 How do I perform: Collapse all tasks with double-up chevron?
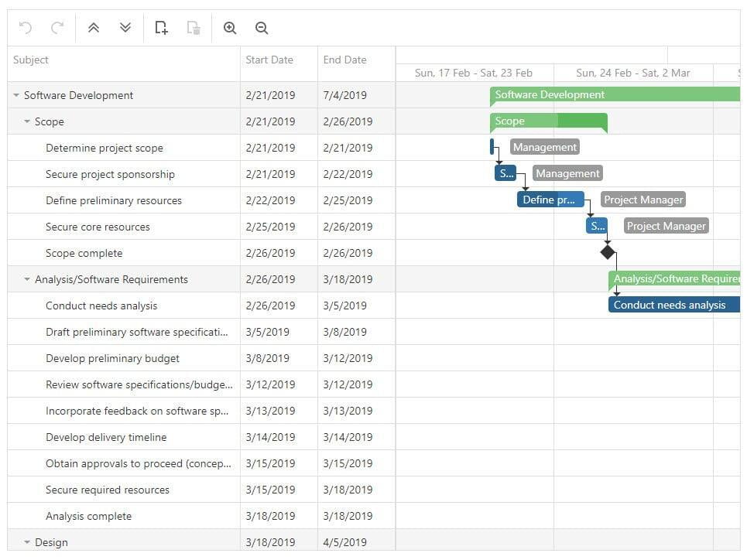94,28
